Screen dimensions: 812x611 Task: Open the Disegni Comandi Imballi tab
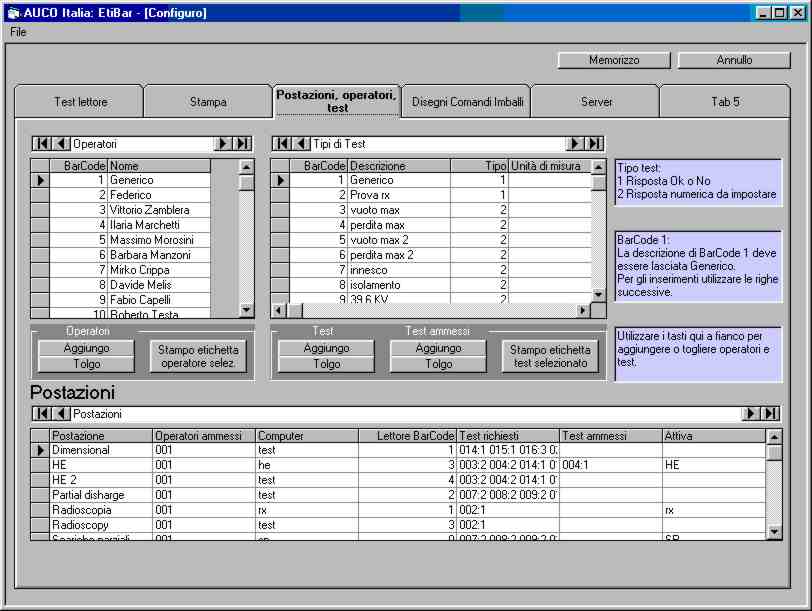[467, 102]
